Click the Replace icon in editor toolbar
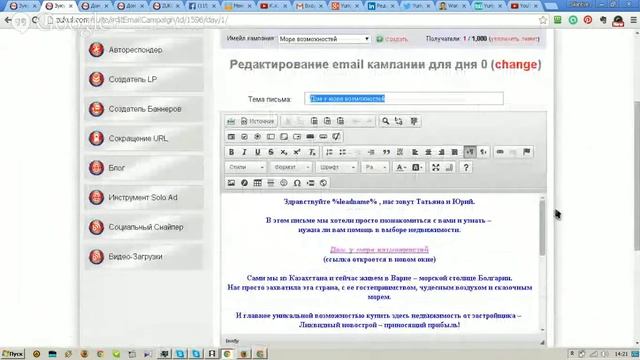This screenshot has height=360, width=640. coord(399,121)
